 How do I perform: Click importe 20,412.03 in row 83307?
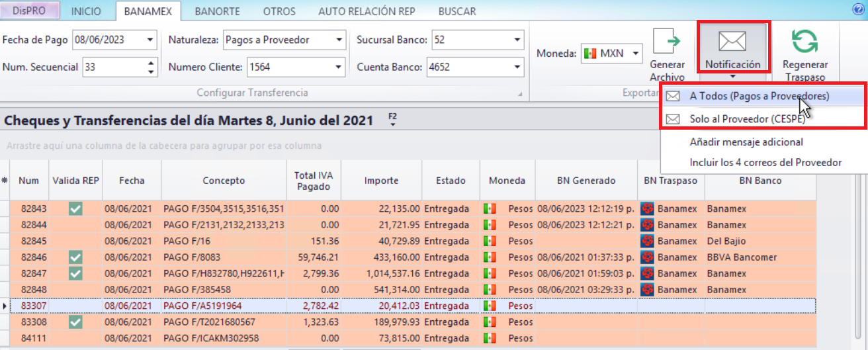(382, 306)
